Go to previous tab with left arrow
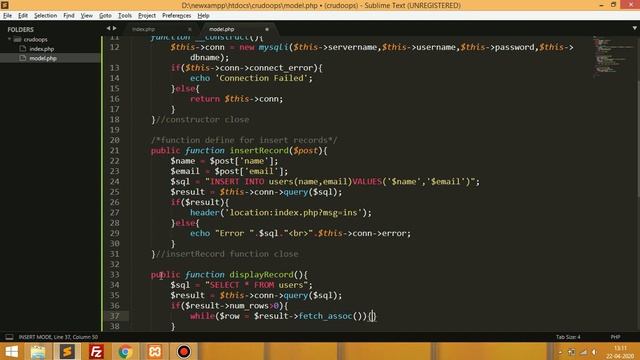Viewport: 640px width, 360px height. click(x=108, y=28)
